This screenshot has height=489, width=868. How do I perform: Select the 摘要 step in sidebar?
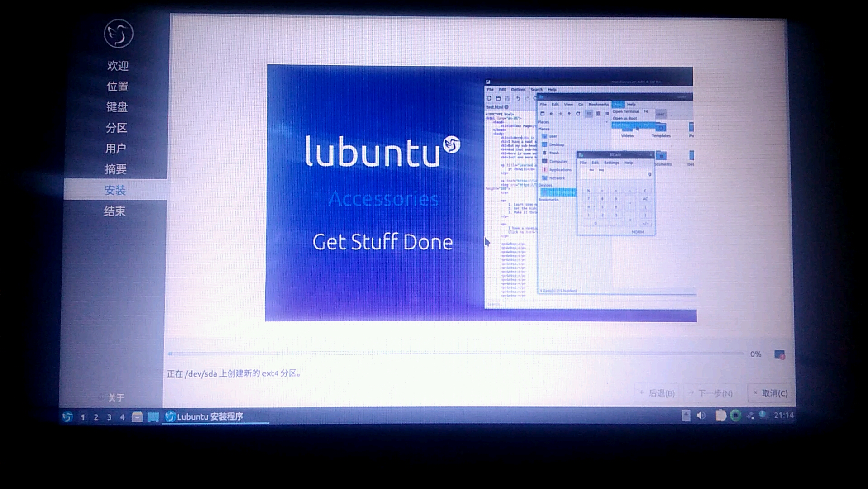(115, 169)
